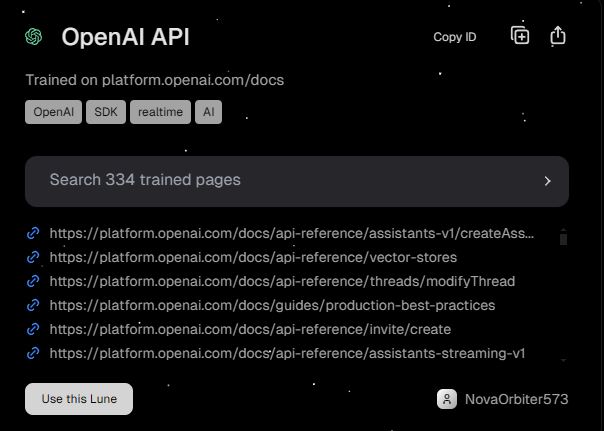Select the realtime tag
Viewport: 604px width, 431px height.
click(x=160, y=112)
